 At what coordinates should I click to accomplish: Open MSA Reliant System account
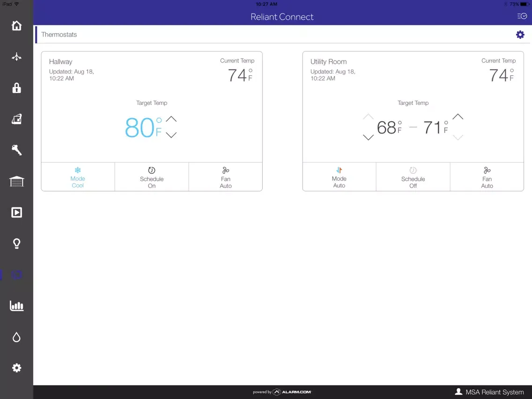pyautogui.click(x=495, y=392)
